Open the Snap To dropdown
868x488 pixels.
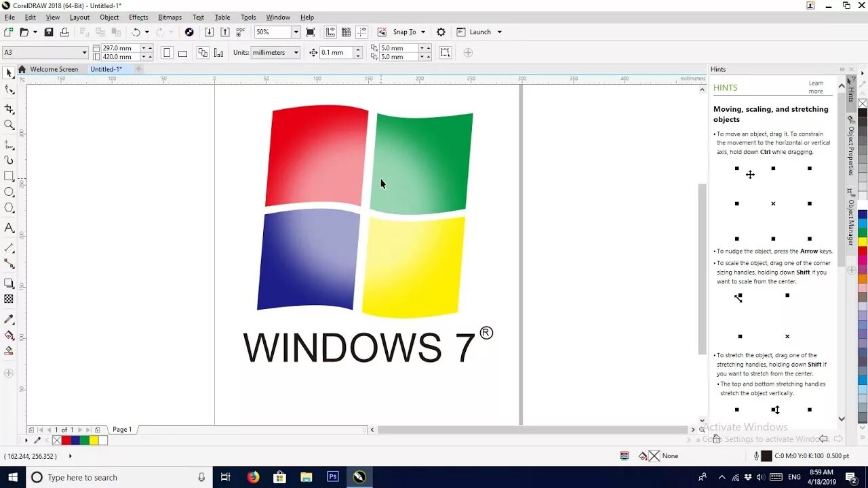pyautogui.click(x=423, y=32)
